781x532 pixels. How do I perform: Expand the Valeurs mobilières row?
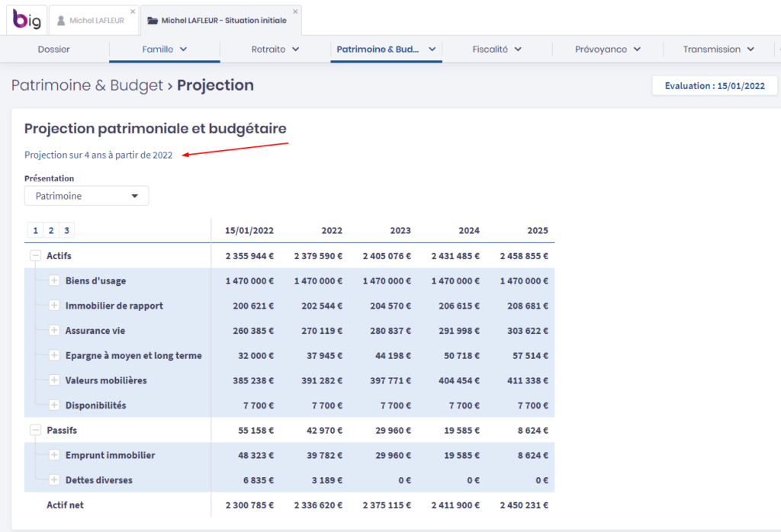coord(54,380)
